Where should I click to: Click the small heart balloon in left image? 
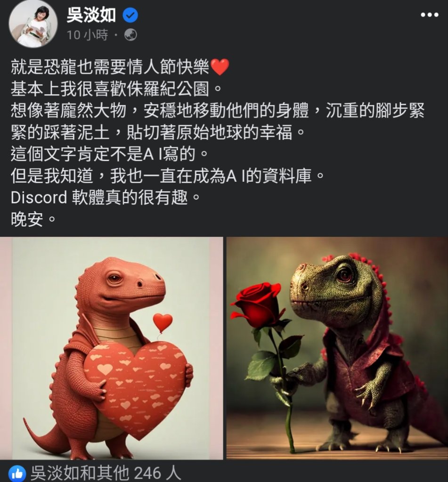pos(163,323)
